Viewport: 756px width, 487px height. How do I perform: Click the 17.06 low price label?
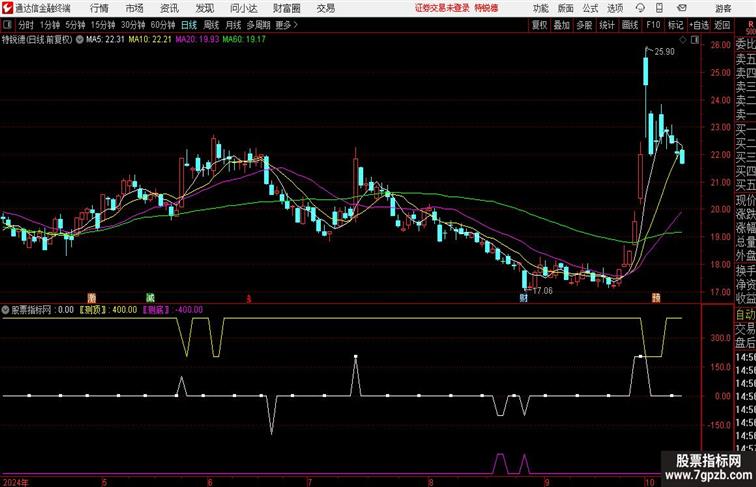(x=542, y=291)
